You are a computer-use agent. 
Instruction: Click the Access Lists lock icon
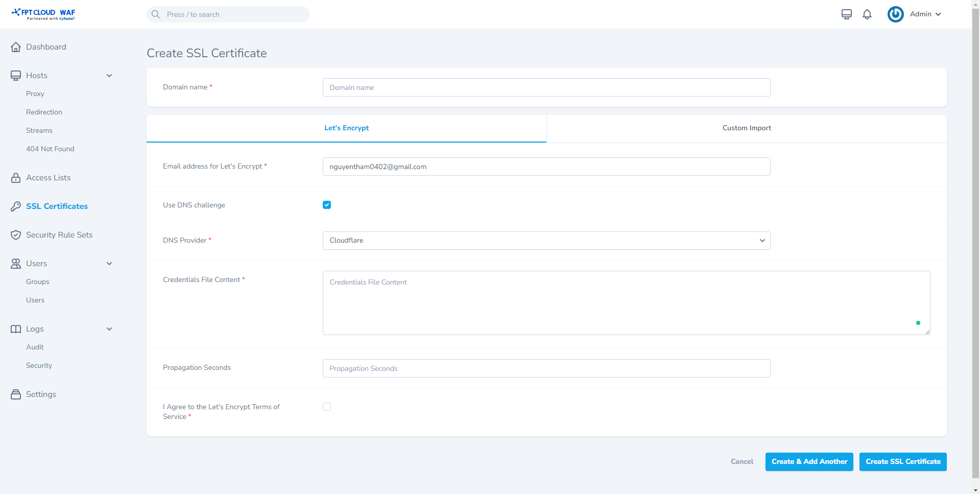point(16,178)
